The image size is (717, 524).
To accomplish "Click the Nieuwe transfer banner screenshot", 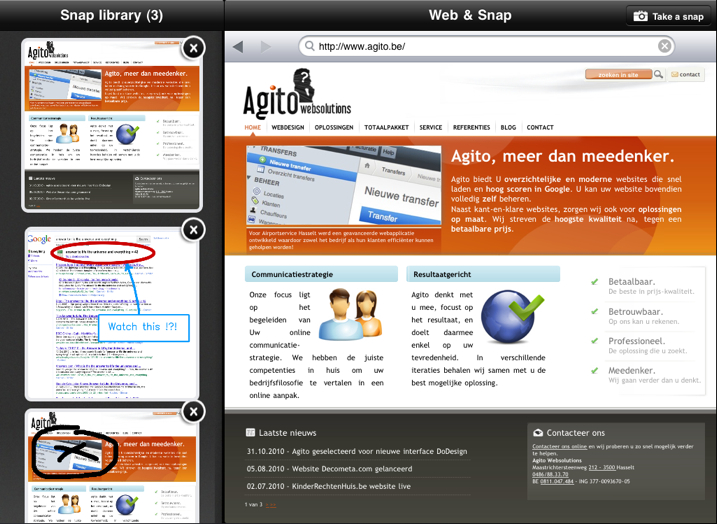I will pyautogui.click(x=344, y=185).
